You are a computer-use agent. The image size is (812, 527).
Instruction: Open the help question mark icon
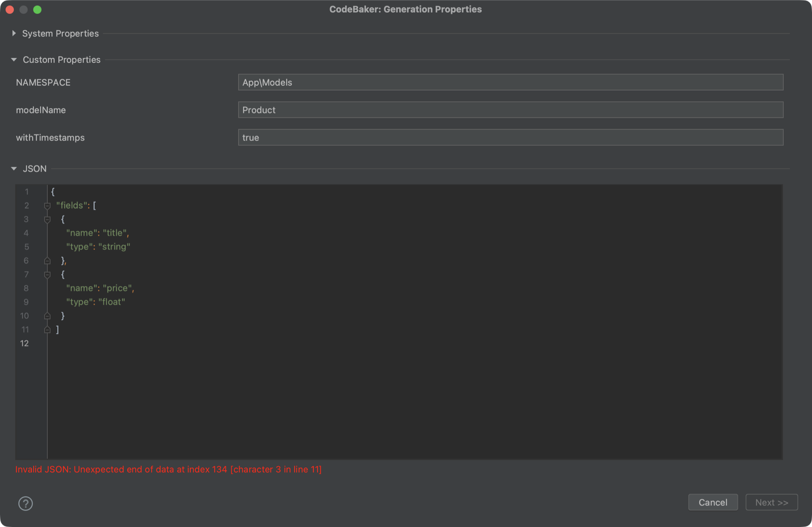pyautogui.click(x=26, y=503)
